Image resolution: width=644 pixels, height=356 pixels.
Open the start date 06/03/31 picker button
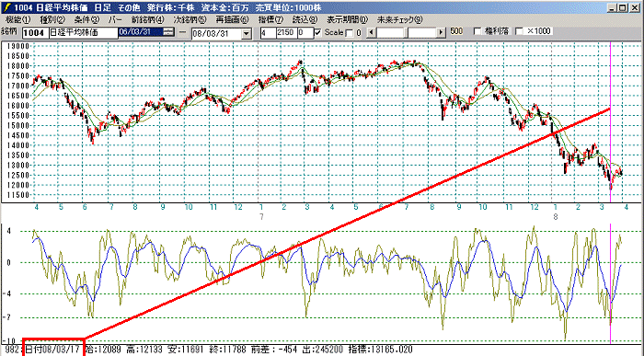click(x=168, y=31)
